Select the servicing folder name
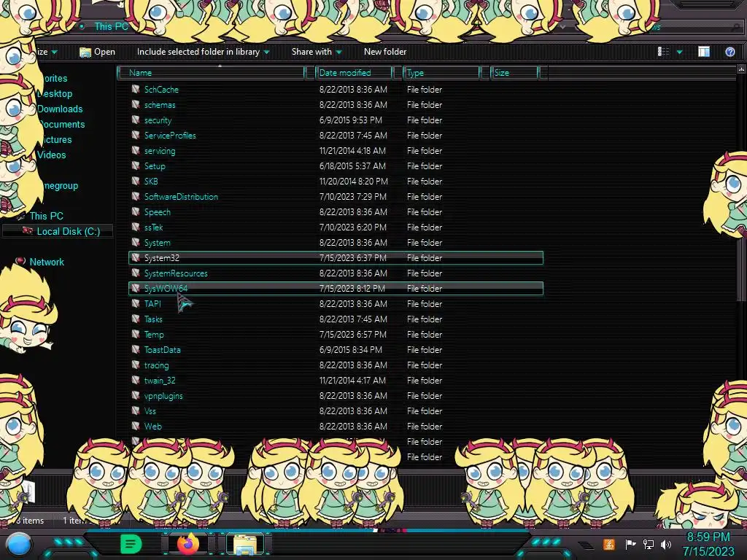Screen dimensions: 747x560 click(160, 150)
